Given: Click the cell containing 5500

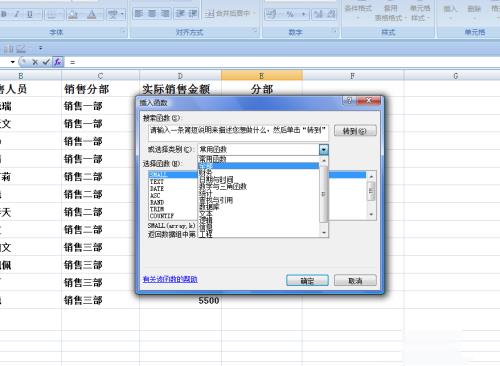Looking at the screenshot, I should pyautogui.click(x=180, y=300).
